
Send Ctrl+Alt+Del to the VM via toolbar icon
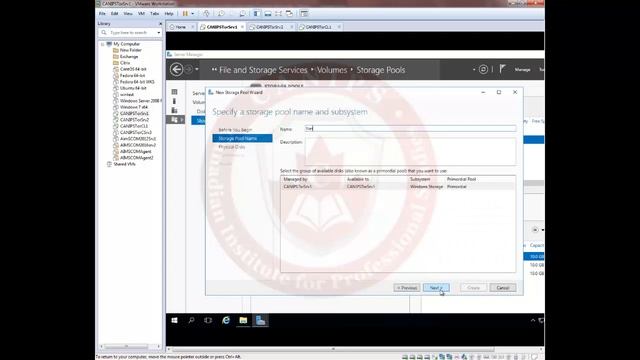206,13
